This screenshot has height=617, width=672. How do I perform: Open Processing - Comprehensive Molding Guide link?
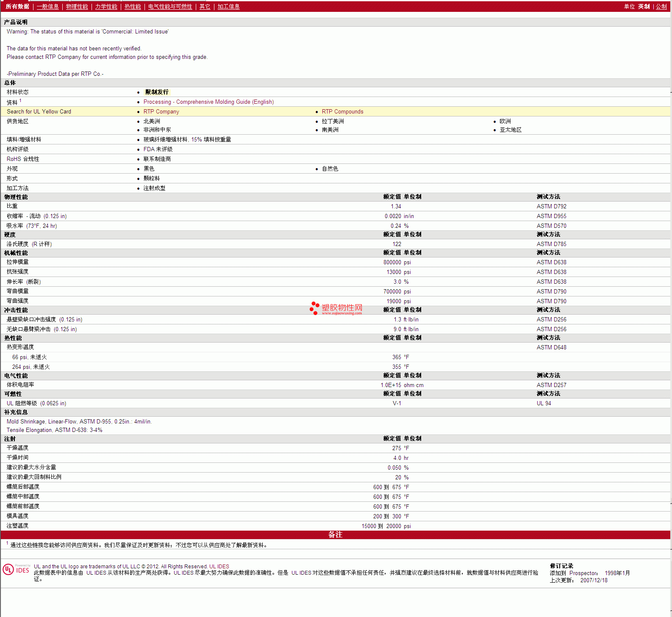click(208, 102)
